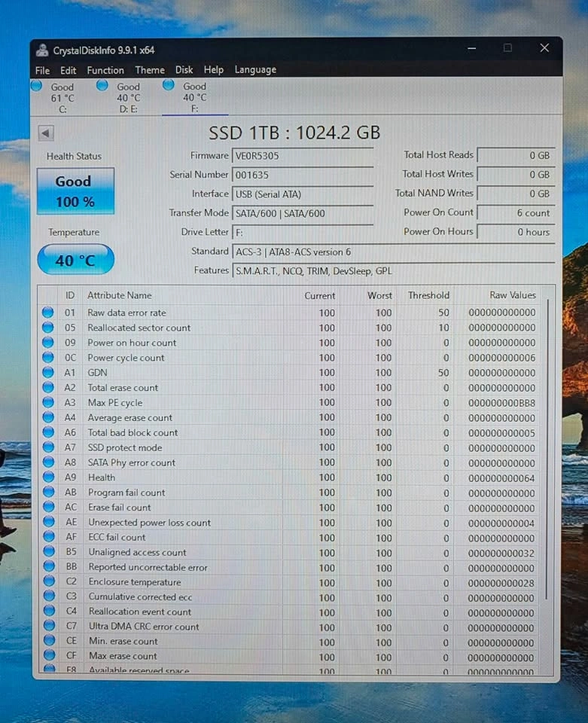Open the Disk menu

click(x=184, y=69)
